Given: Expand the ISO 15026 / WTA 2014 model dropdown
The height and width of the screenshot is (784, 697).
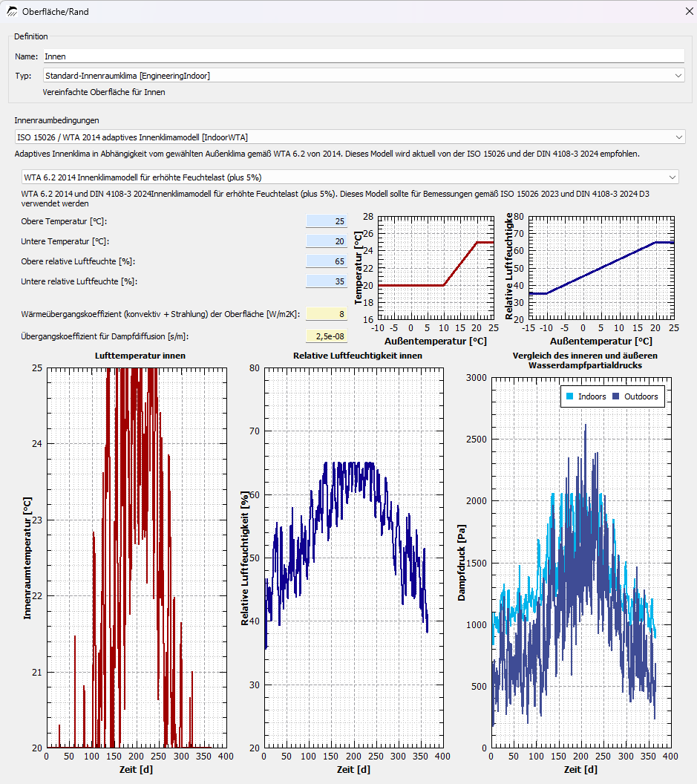Looking at the screenshot, I should coord(350,137).
